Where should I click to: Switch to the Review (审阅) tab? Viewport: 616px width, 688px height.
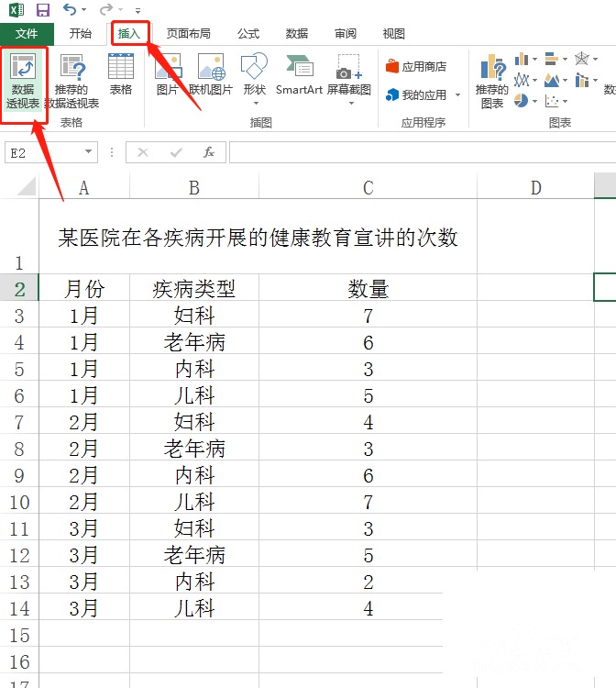click(x=345, y=33)
